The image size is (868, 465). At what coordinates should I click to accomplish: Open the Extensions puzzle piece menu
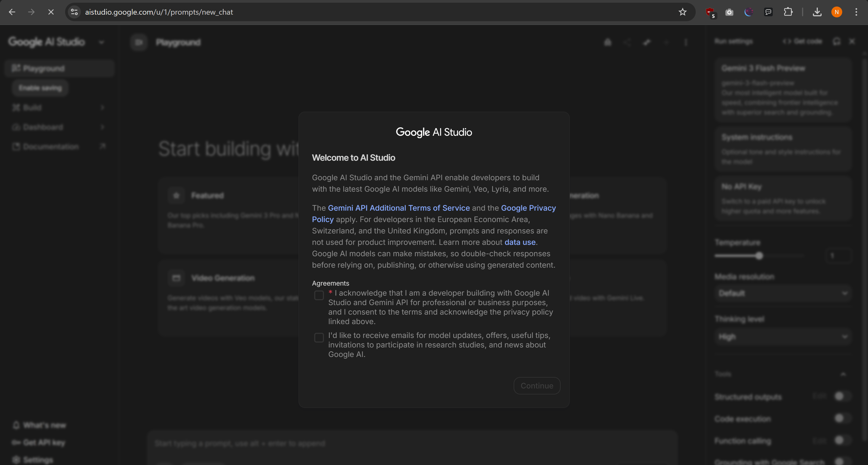788,12
